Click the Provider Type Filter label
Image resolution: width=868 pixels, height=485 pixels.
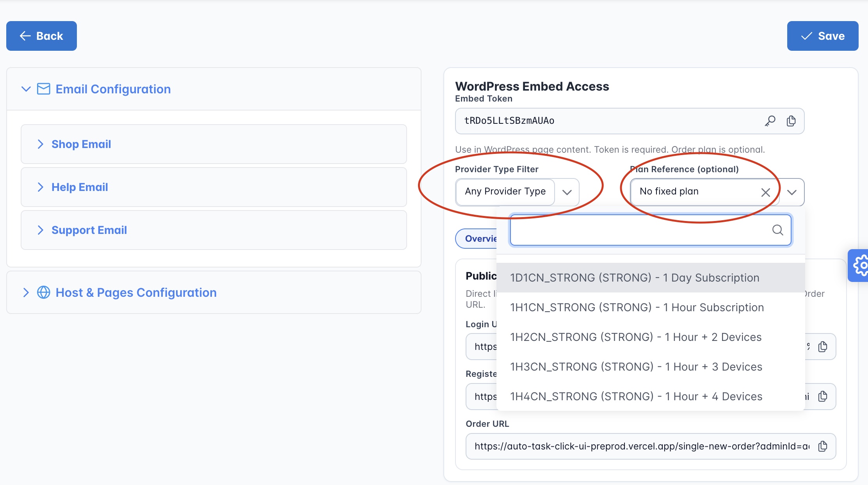tap(496, 169)
